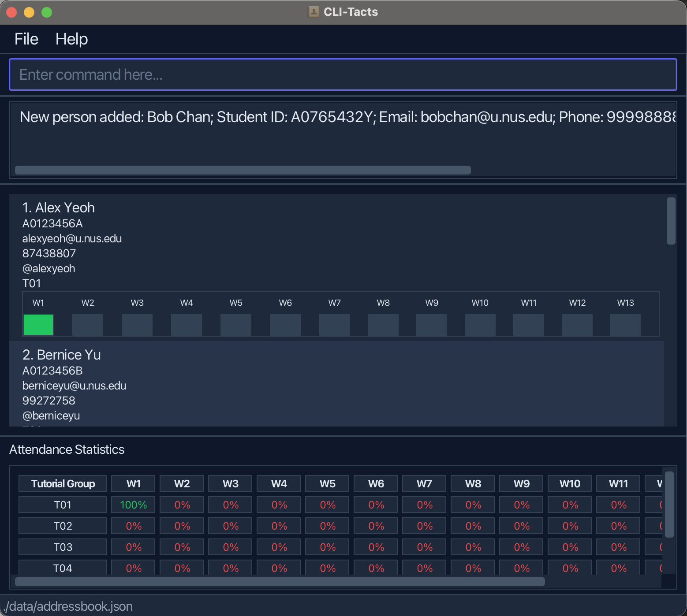The width and height of the screenshot is (687, 616).
Task: Select the Bernice Yu student card
Action: 336,383
